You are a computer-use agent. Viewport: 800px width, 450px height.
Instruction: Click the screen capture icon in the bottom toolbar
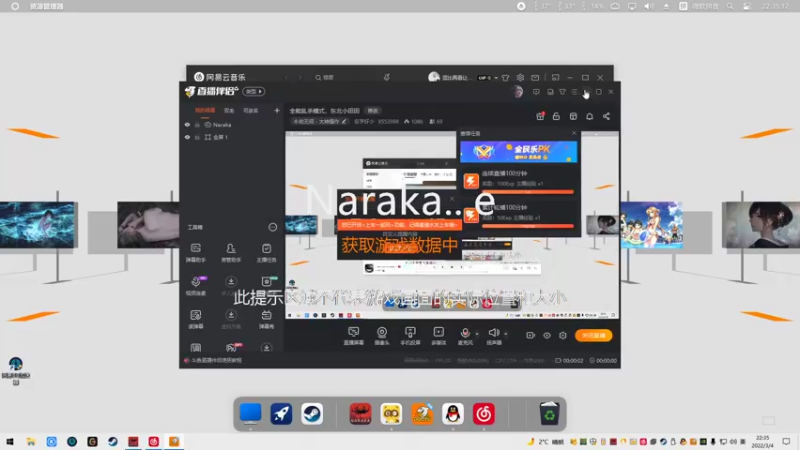click(353, 336)
